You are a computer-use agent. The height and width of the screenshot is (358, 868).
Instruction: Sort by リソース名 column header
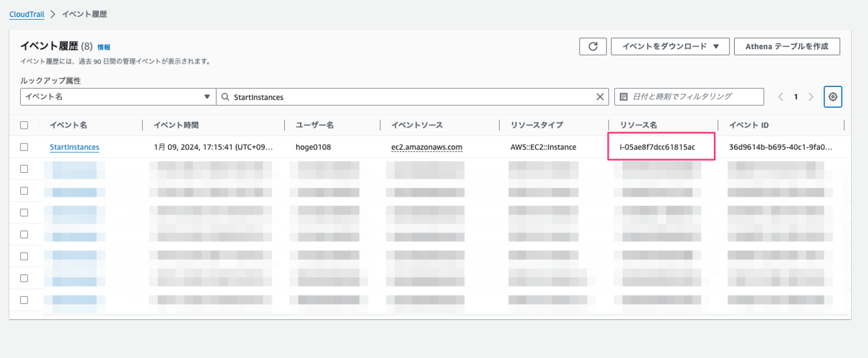tap(638, 125)
